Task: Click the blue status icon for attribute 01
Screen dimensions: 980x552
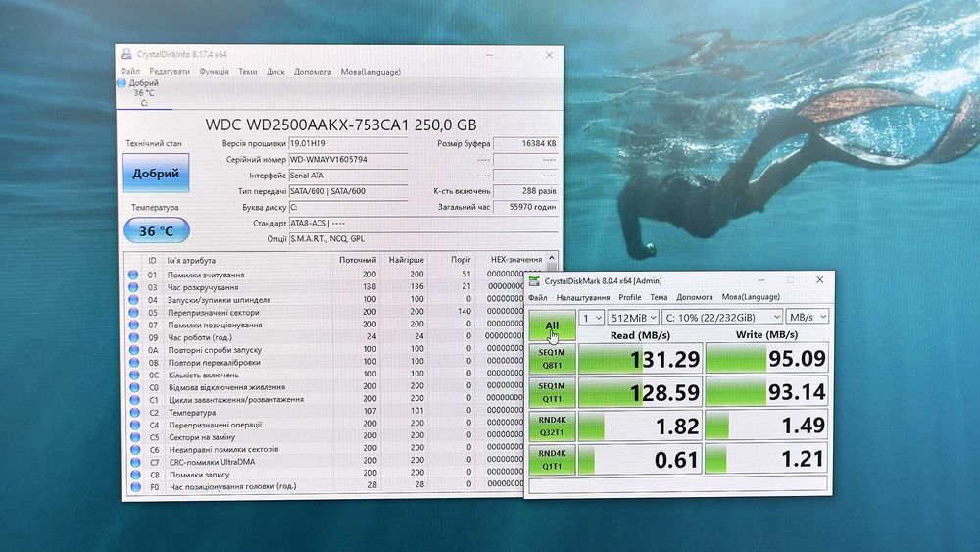Action: click(x=133, y=275)
